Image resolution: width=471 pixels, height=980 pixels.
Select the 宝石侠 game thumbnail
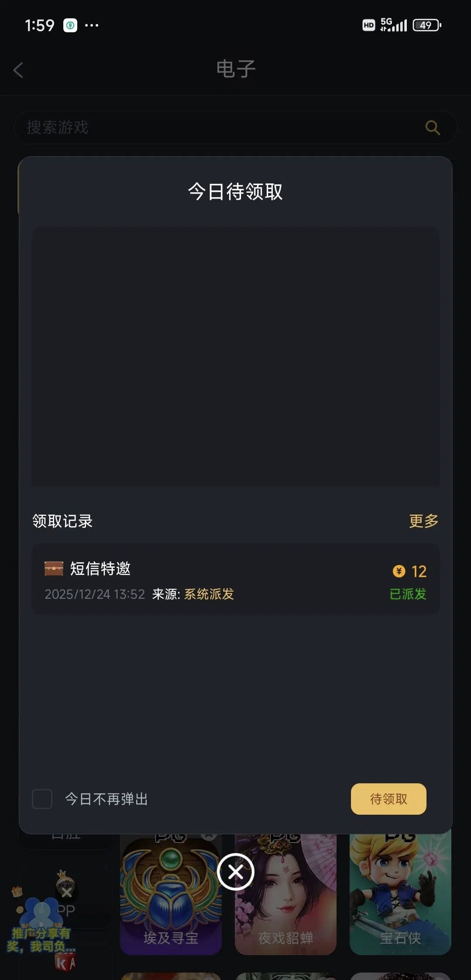tap(400, 894)
